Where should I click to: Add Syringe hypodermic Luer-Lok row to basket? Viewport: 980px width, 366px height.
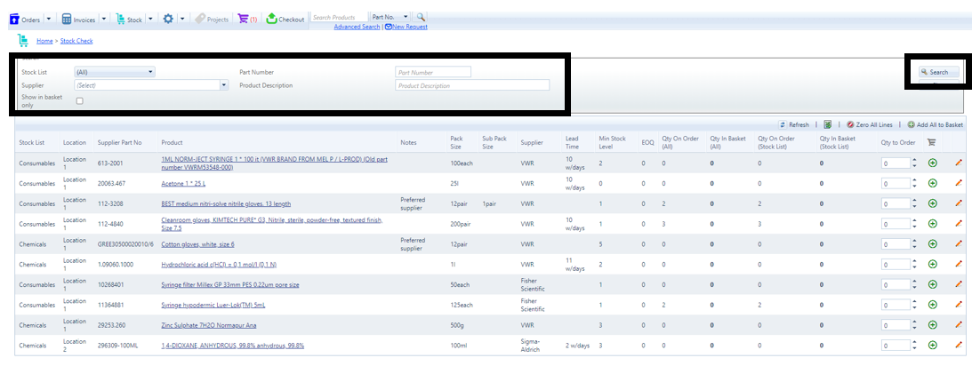click(x=933, y=305)
